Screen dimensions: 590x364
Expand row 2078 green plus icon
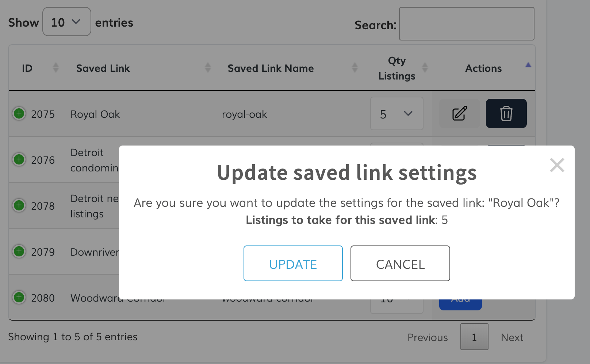[x=19, y=205]
